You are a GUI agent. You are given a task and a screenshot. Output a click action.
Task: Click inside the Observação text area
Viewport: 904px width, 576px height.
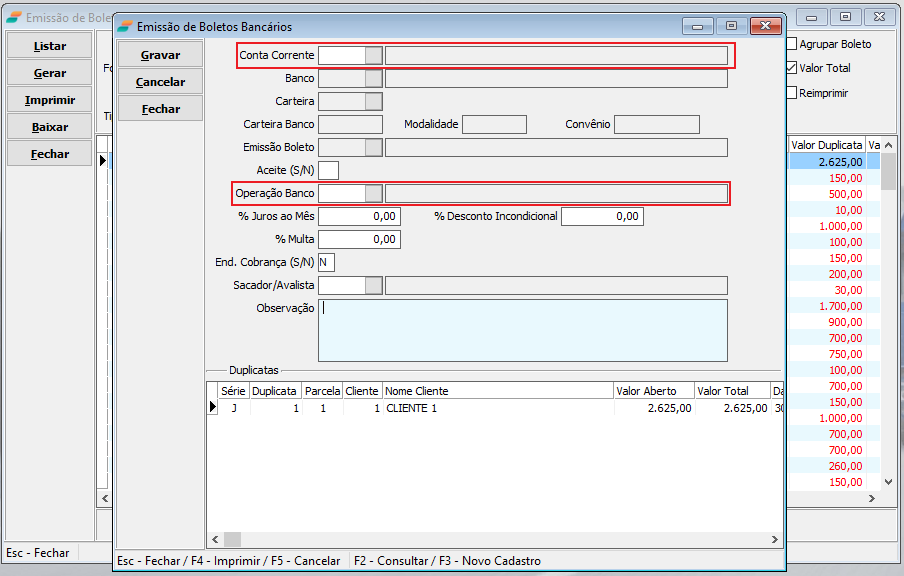(x=522, y=330)
